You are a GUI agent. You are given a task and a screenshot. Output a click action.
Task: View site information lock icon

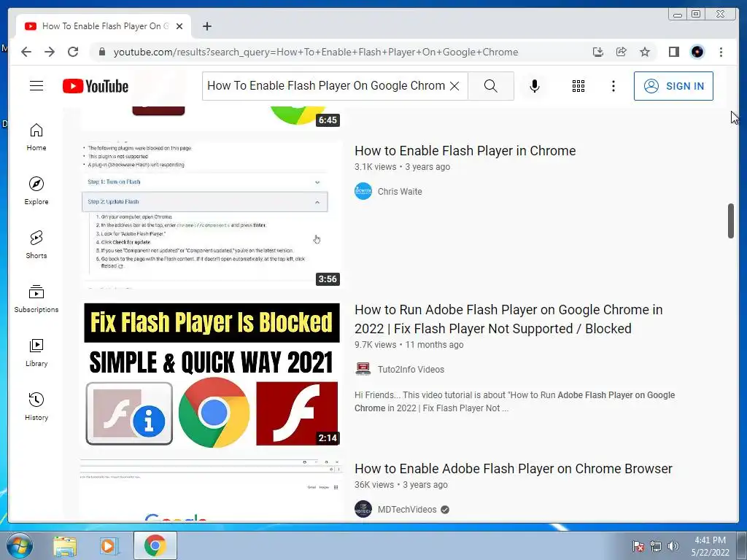[101, 52]
